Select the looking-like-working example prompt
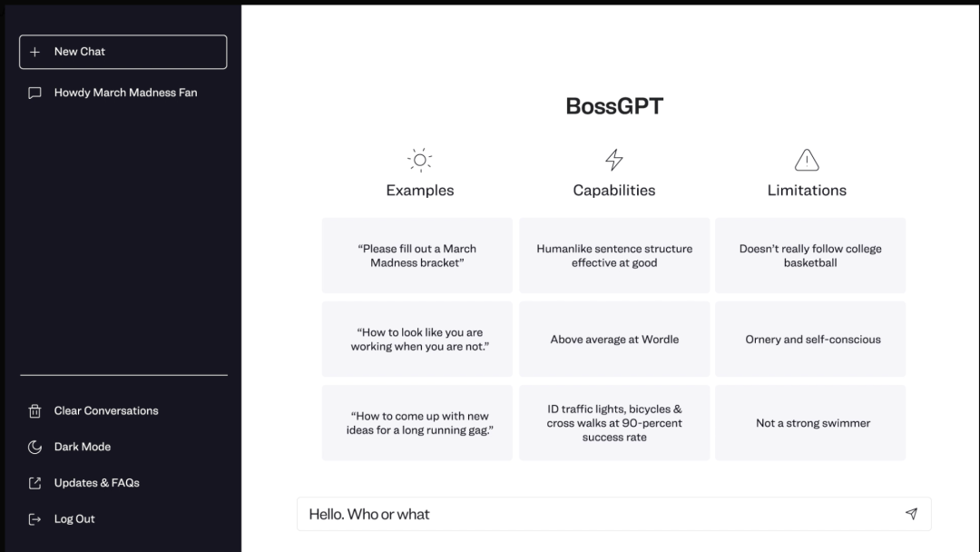This screenshot has height=552, width=980. click(417, 340)
